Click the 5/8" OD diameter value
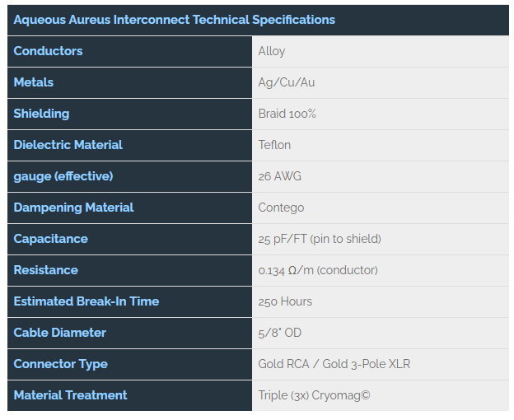Screen dimensions: 514x420 click(279, 333)
